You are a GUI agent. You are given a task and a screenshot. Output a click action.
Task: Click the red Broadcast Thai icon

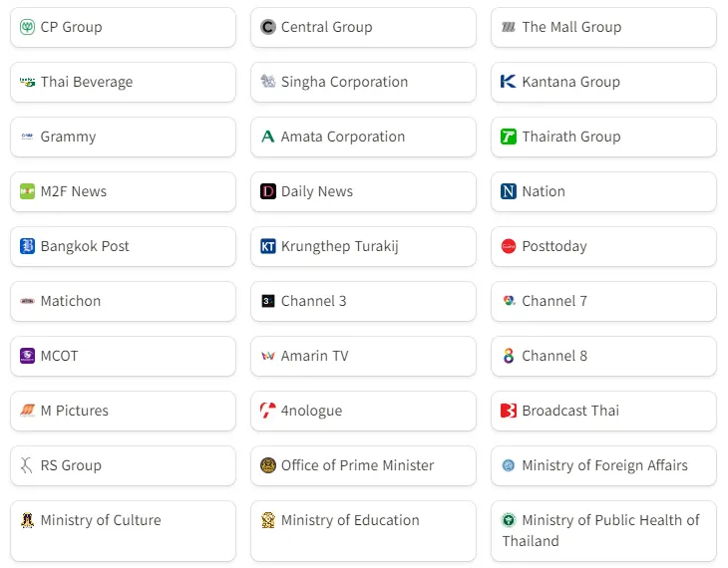click(509, 411)
